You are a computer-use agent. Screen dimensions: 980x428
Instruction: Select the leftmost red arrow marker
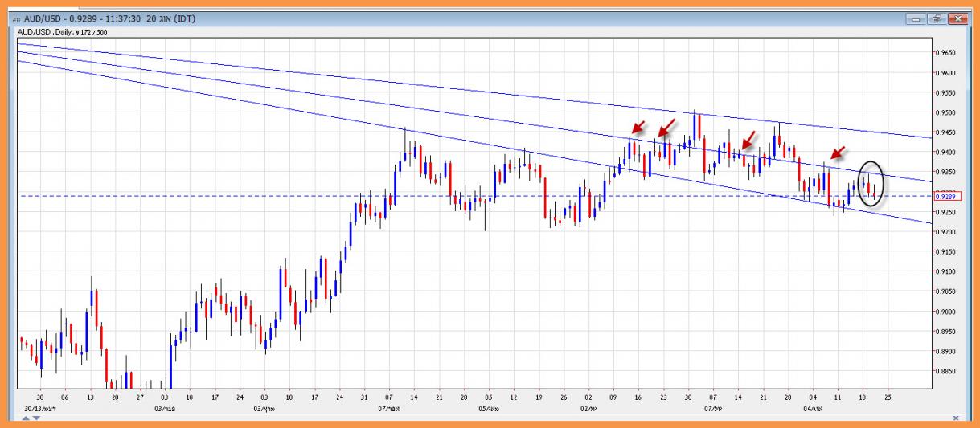pyautogui.click(x=638, y=127)
